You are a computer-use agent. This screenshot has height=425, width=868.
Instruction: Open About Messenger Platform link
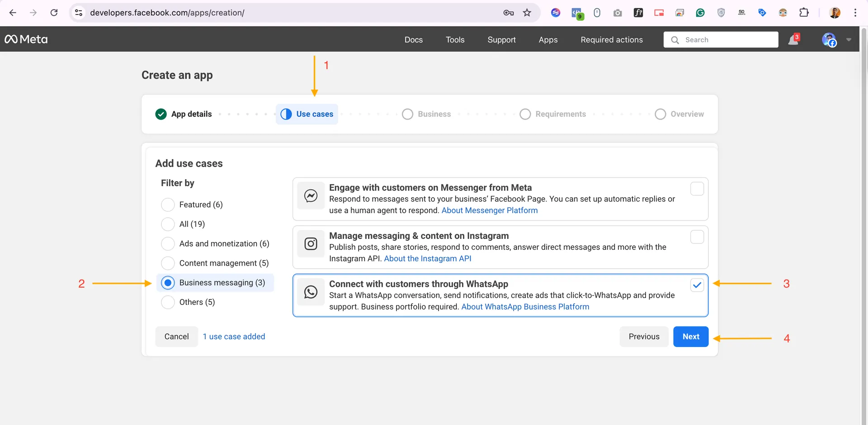[x=490, y=210]
